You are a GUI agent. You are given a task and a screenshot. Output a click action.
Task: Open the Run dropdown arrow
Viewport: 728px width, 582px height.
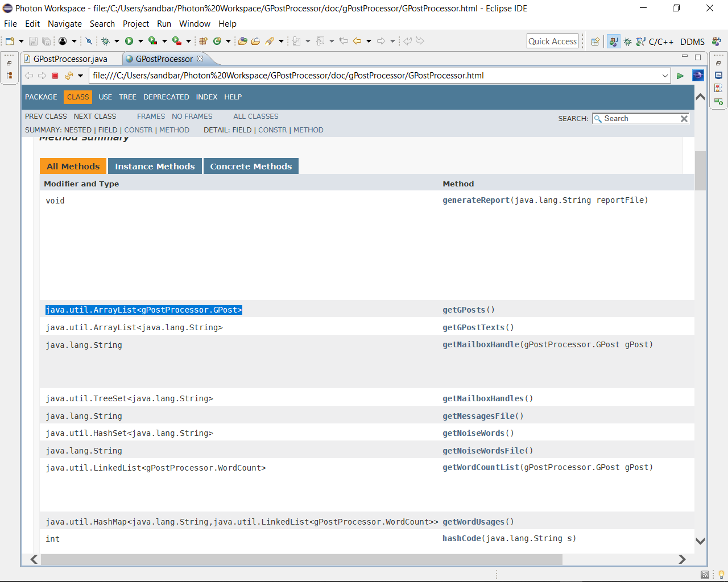coord(140,41)
